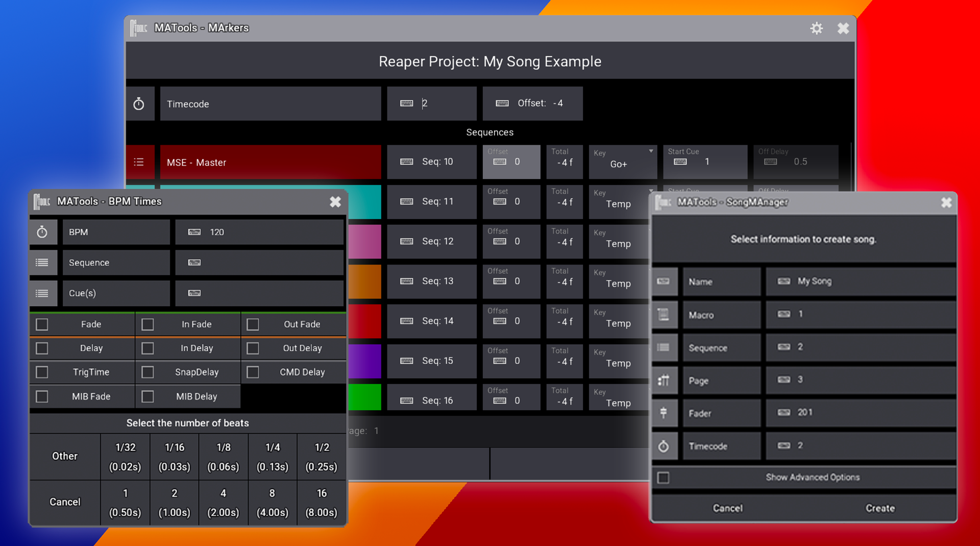Click keyboard icon in Offset: -4 field
This screenshot has width=980, height=546.
click(x=502, y=103)
